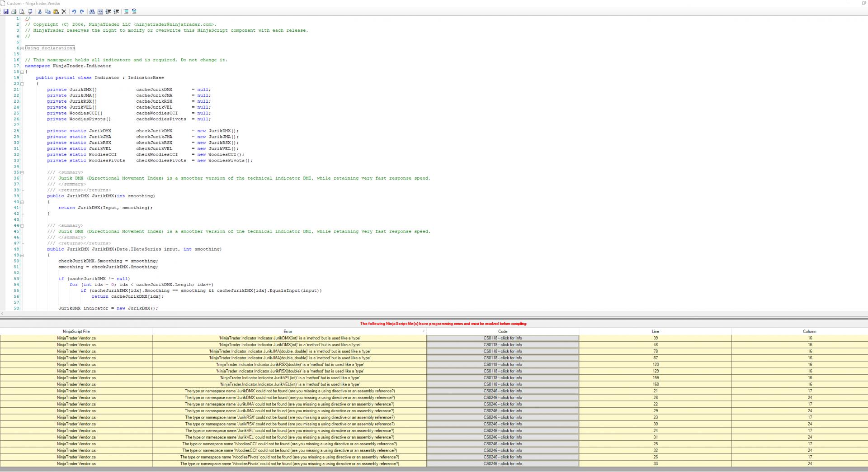
Task: Click the Redo arrow icon
Action: click(x=82, y=12)
